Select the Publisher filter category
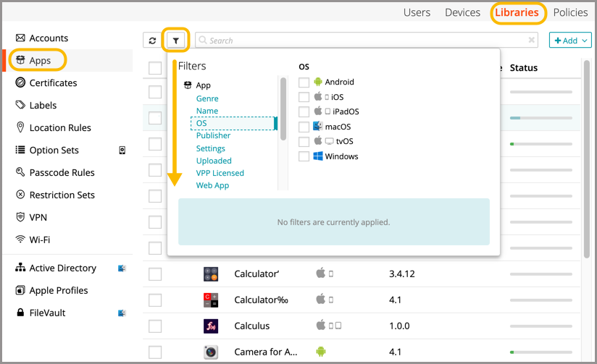 point(213,135)
